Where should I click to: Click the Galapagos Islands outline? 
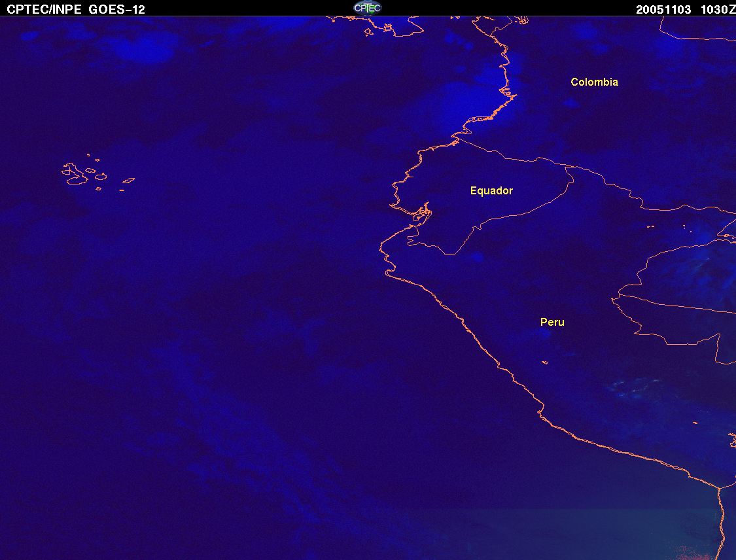97,173
